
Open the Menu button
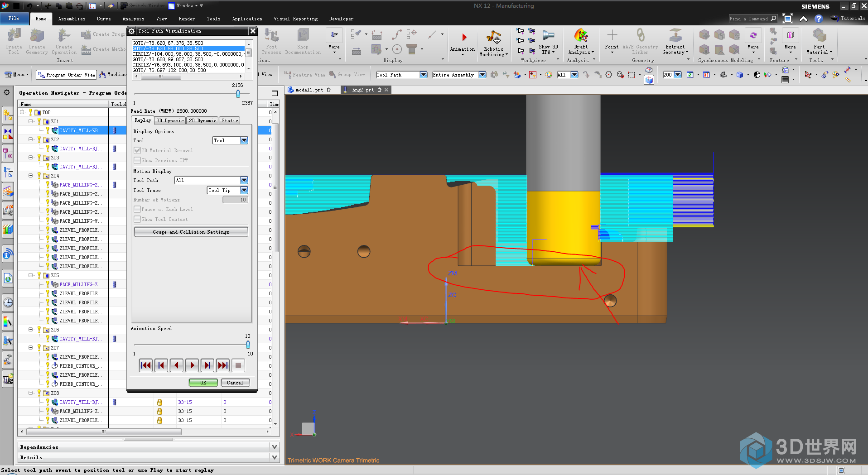[x=17, y=75]
